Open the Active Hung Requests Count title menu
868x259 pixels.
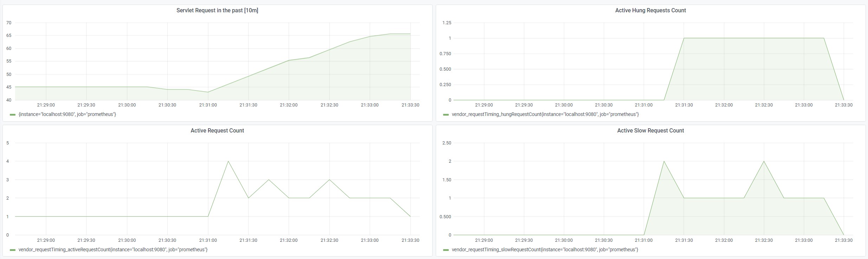[650, 11]
